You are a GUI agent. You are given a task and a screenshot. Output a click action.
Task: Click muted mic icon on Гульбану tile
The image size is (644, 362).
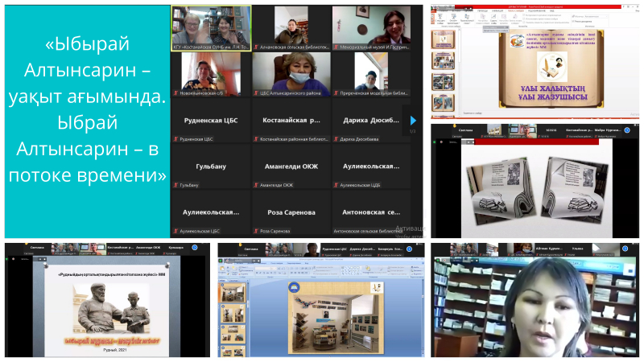point(176,185)
